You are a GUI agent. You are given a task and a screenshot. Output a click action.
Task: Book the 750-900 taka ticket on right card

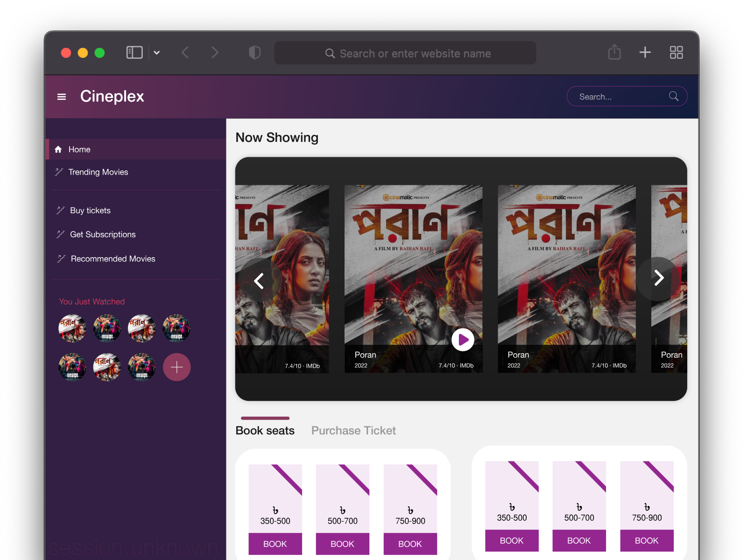(647, 540)
